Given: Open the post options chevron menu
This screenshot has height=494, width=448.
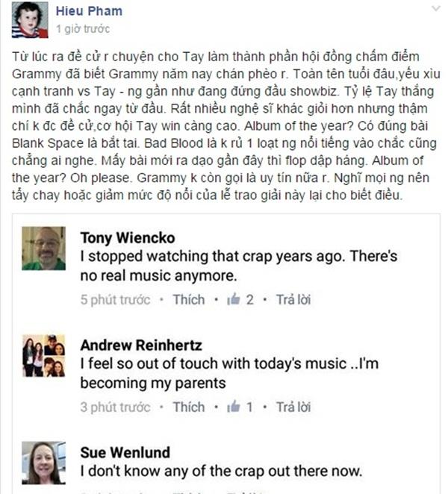Looking at the screenshot, I should click(x=435, y=9).
